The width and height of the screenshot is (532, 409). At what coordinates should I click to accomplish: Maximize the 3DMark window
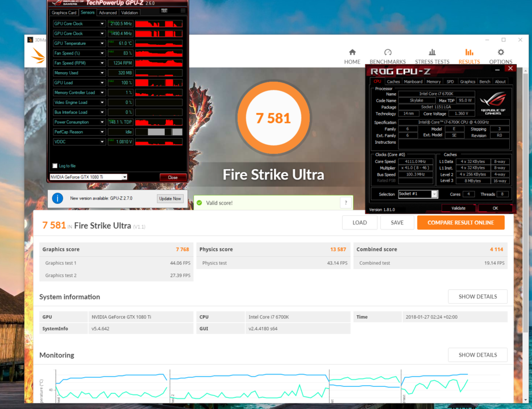point(504,40)
